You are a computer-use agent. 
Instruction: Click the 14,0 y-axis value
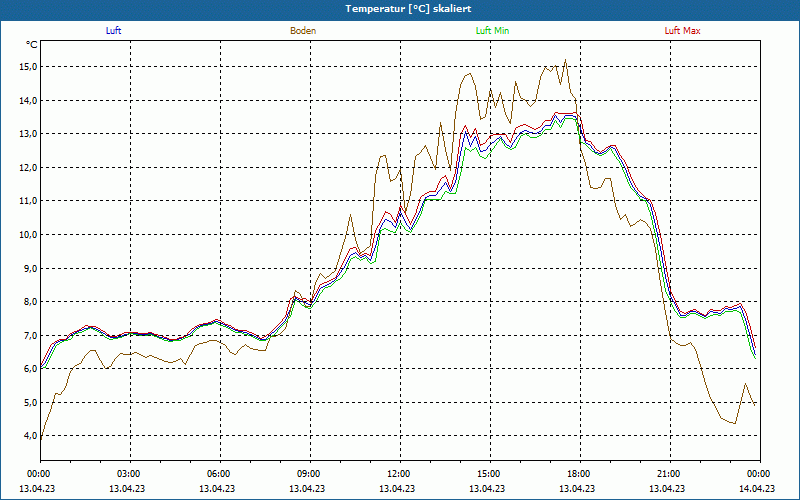(x=29, y=101)
